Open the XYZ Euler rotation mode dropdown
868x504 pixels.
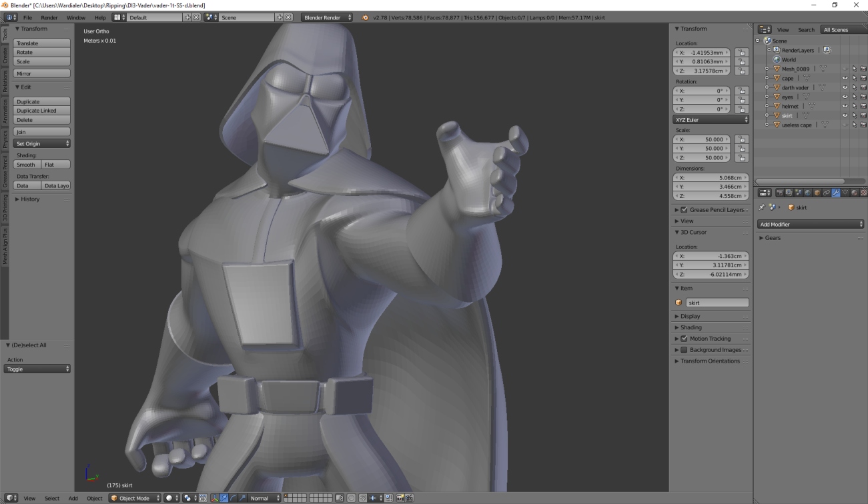click(x=711, y=120)
